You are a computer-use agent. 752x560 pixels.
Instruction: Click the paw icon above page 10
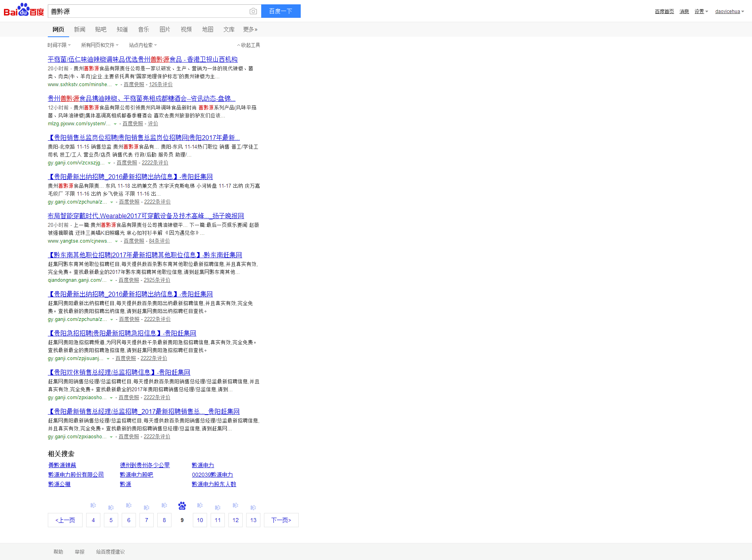(200, 505)
